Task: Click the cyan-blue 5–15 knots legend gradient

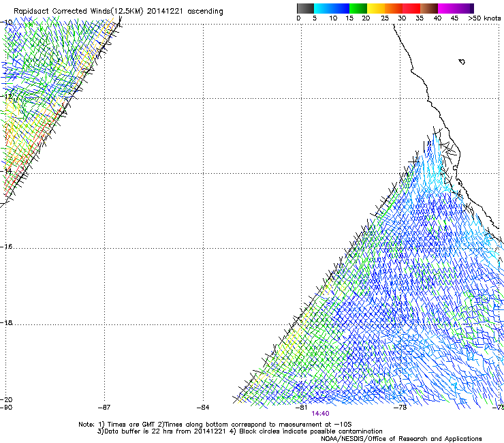Action: [332, 8]
